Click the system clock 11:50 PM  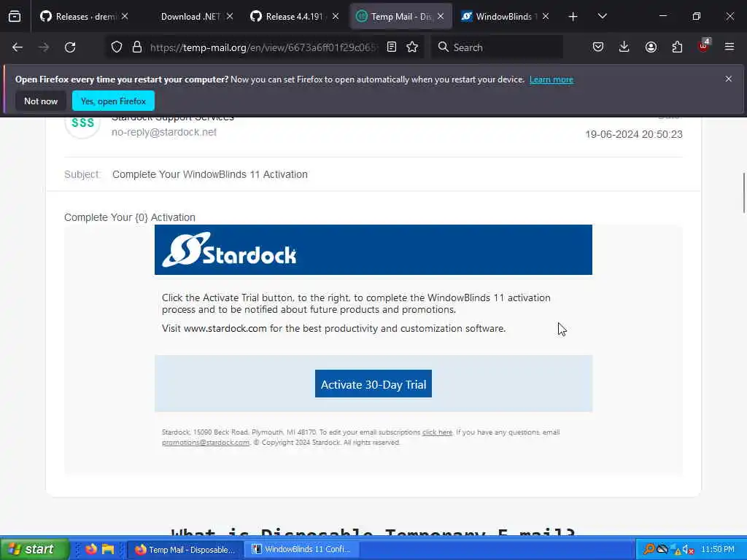coord(718,550)
